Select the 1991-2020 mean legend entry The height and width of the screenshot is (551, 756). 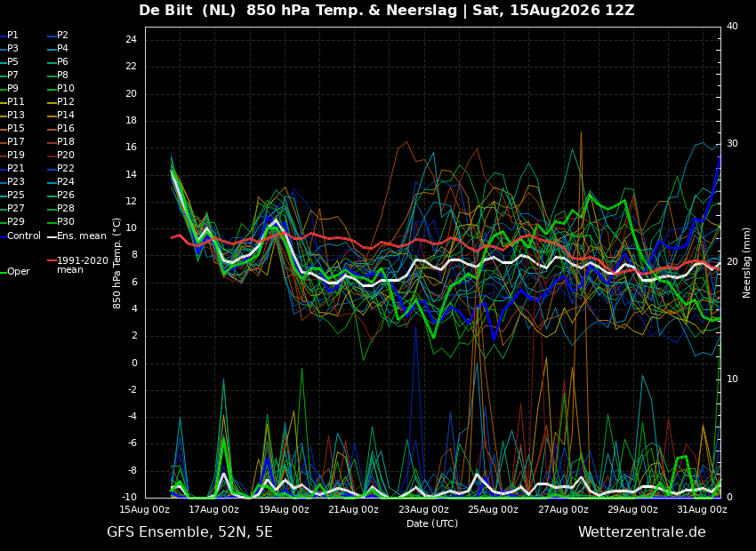click(83, 265)
